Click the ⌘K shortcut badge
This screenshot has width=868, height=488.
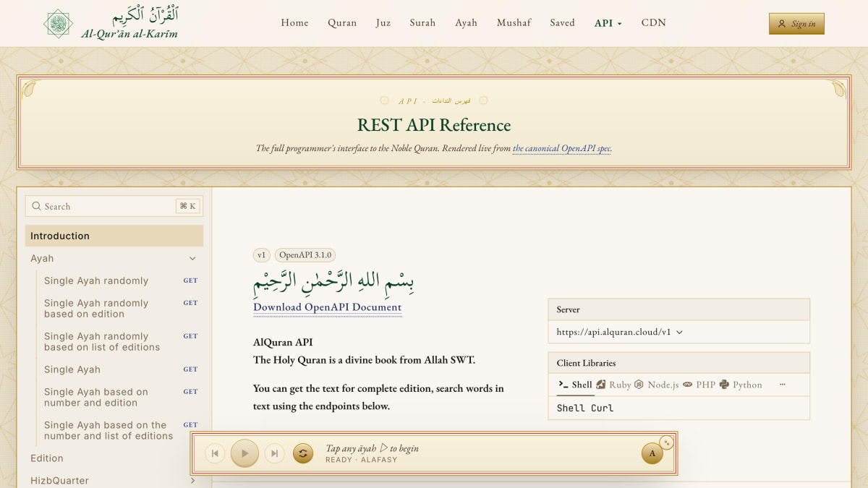pos(187,206)
